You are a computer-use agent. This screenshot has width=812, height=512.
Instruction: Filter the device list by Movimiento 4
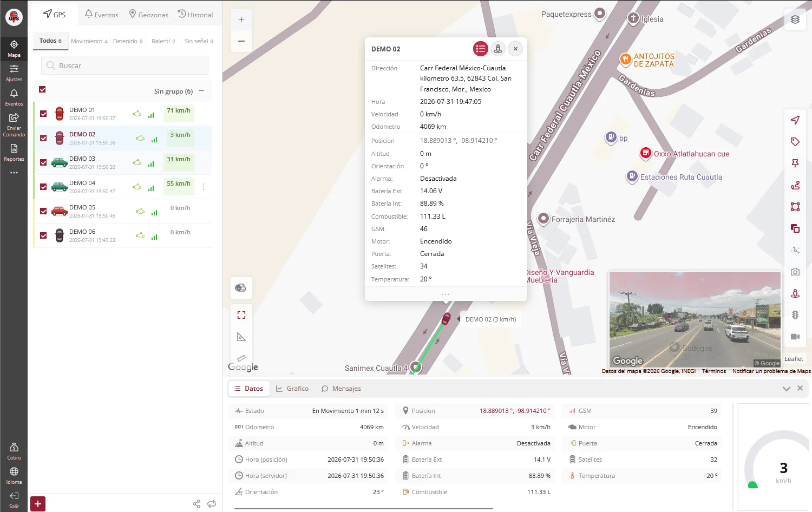[x=89, y=41]
